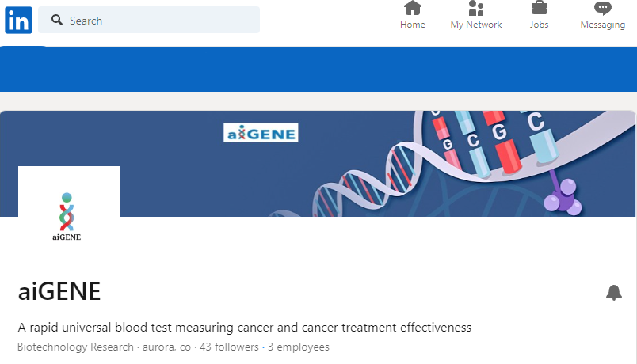Select the Home text label

click(413, 25)
